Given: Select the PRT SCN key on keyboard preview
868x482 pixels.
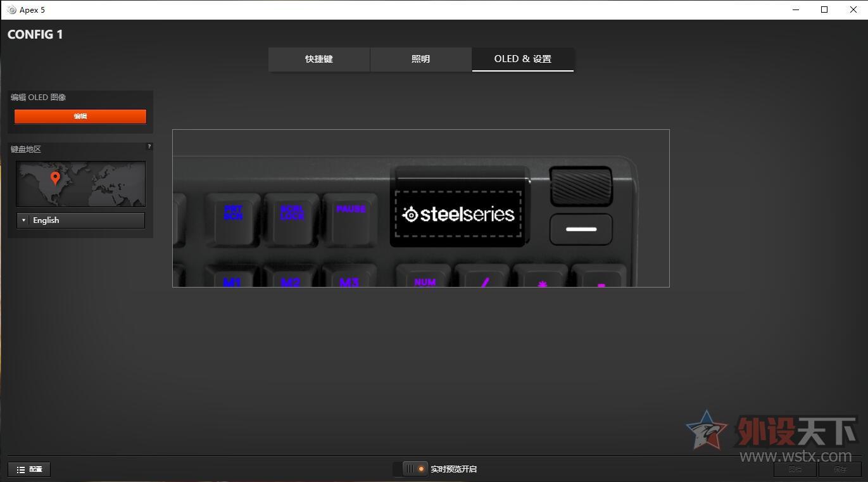Looking at the screenshot, I should coord(233,219).
